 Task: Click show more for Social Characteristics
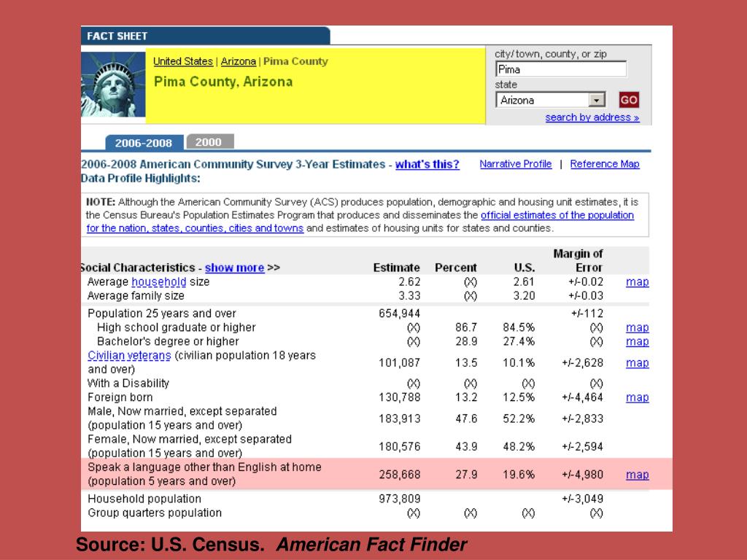point(234,268)
